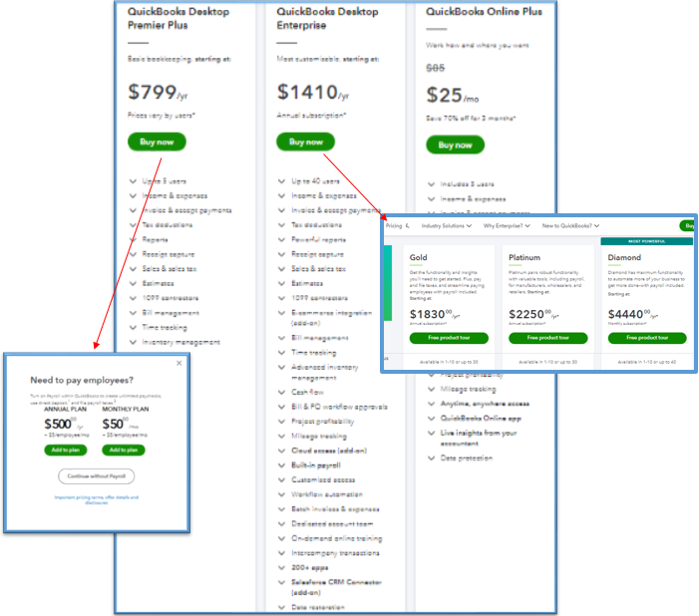Start the Platinum plan free product tour
The height and width of the screenshot is (616, 699).
point(547,338)
